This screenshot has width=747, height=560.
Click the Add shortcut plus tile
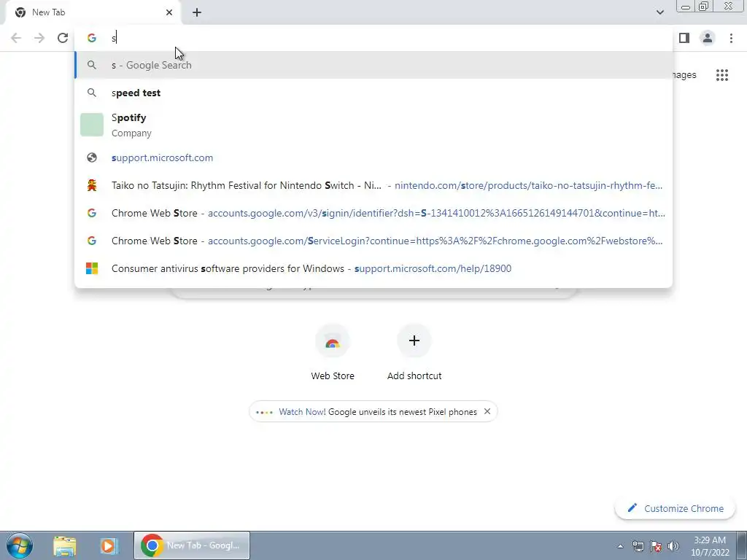[x=414, y=352]
